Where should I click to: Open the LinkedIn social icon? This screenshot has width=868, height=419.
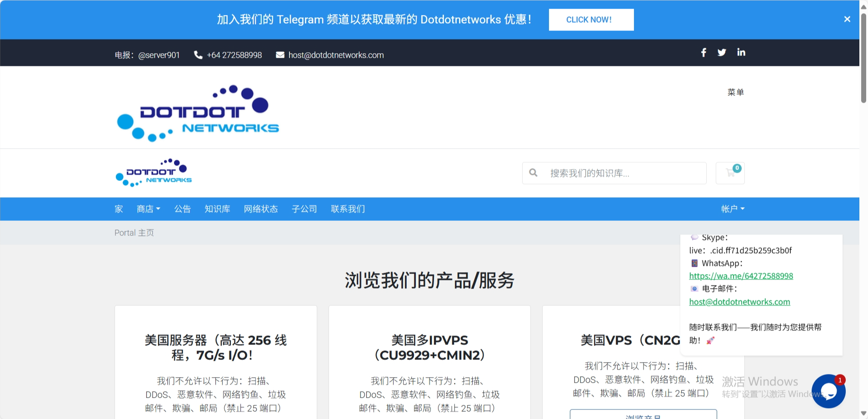coord(741,53)
